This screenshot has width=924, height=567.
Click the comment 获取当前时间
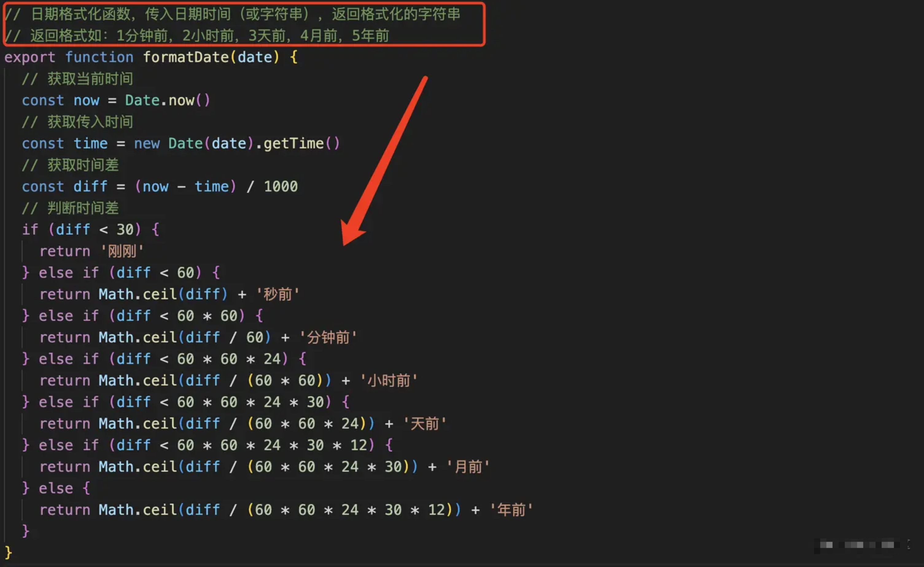click(90, 79)
